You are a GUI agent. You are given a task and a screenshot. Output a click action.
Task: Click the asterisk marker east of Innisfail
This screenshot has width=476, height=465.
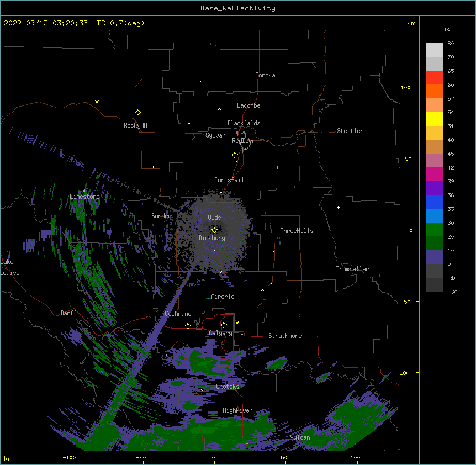point(277,167)
